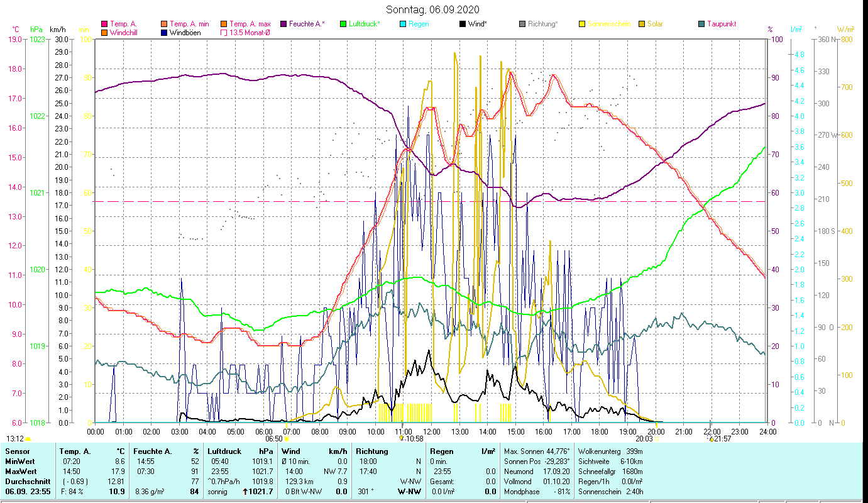
Task: Click the 'MinWert' row label
Action: coord(19,462)
